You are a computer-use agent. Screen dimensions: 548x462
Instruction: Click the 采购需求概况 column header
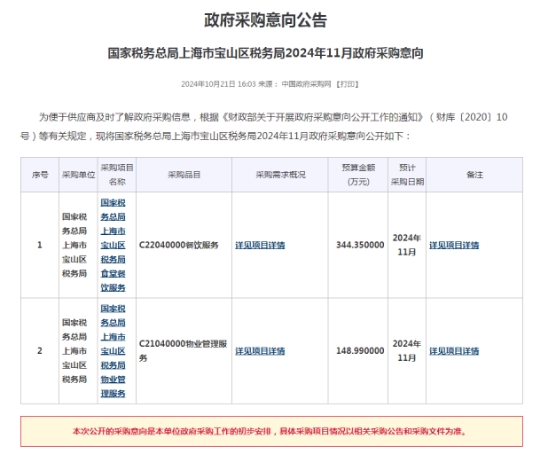click(x=280, y=175)
